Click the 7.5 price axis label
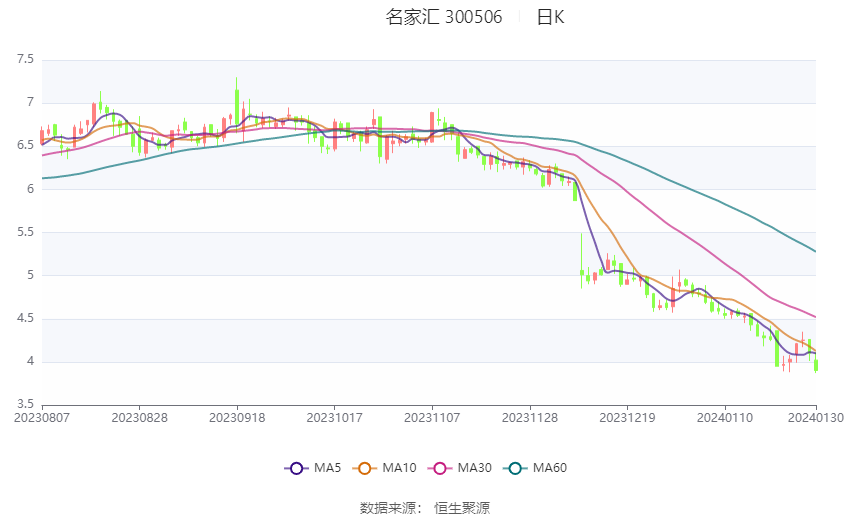 (x=25, y=59)
